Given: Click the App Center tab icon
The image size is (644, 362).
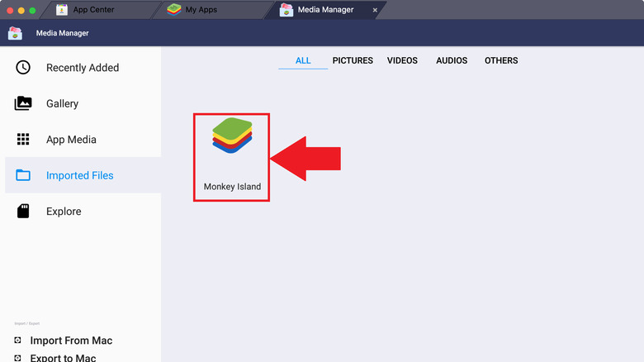Looking at the screenshot, I should (62, 9).
